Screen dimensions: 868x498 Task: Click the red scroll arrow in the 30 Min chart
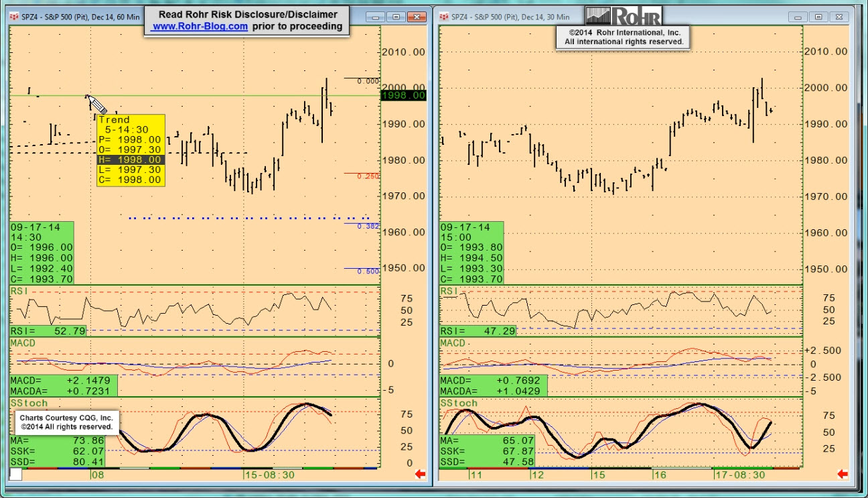click(842, 475)
